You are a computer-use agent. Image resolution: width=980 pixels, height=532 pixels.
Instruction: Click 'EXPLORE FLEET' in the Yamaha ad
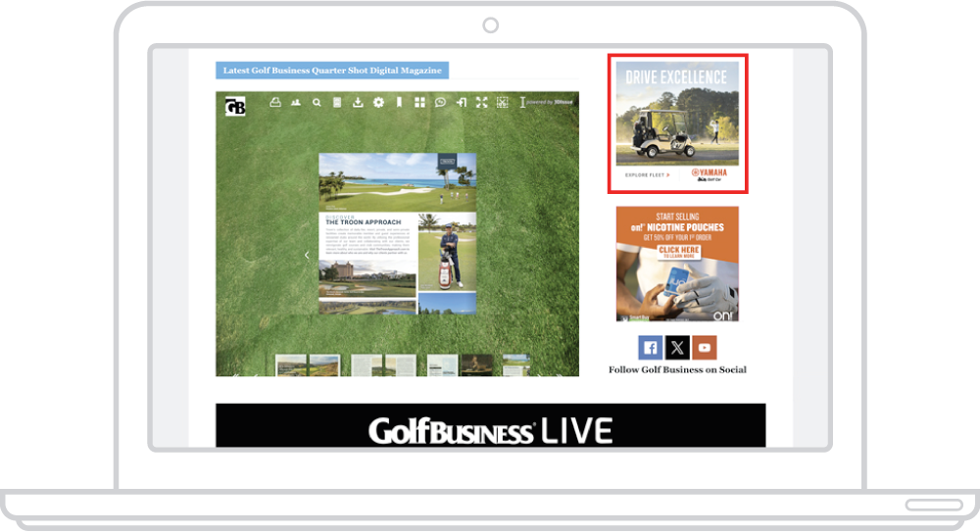pyautogui.click(x=648, y=175)
